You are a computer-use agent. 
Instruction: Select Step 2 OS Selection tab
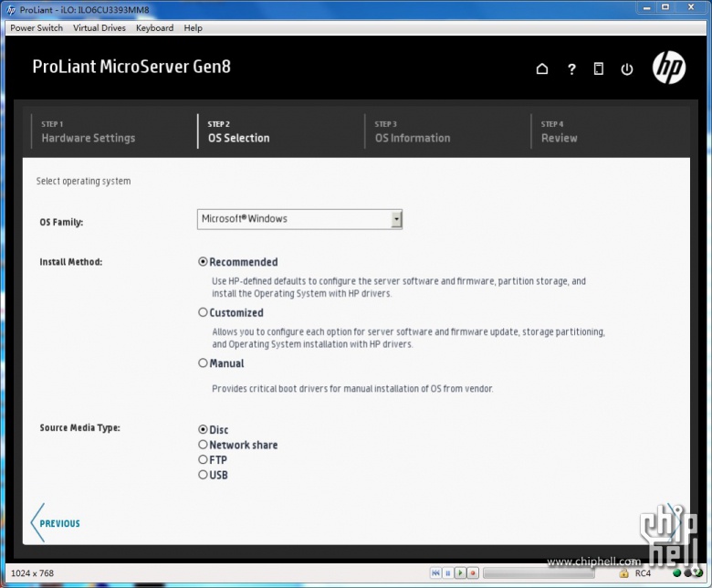(x=239, y=131)
